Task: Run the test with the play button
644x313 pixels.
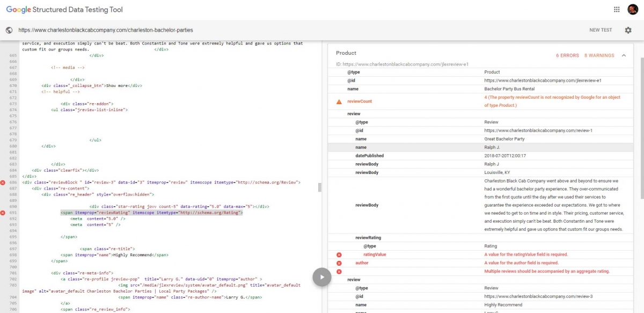Action: coord(321,277)
